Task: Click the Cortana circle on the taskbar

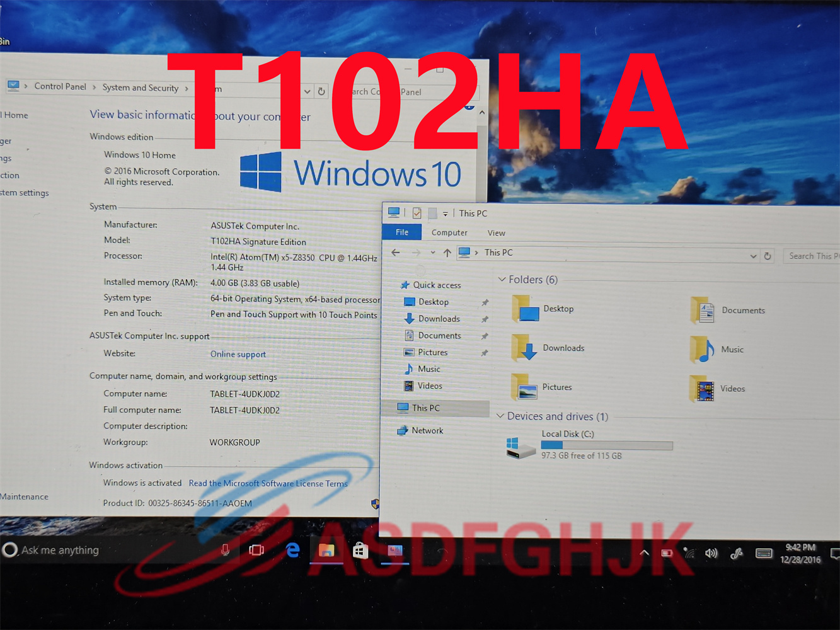Action: coord(10,550)
